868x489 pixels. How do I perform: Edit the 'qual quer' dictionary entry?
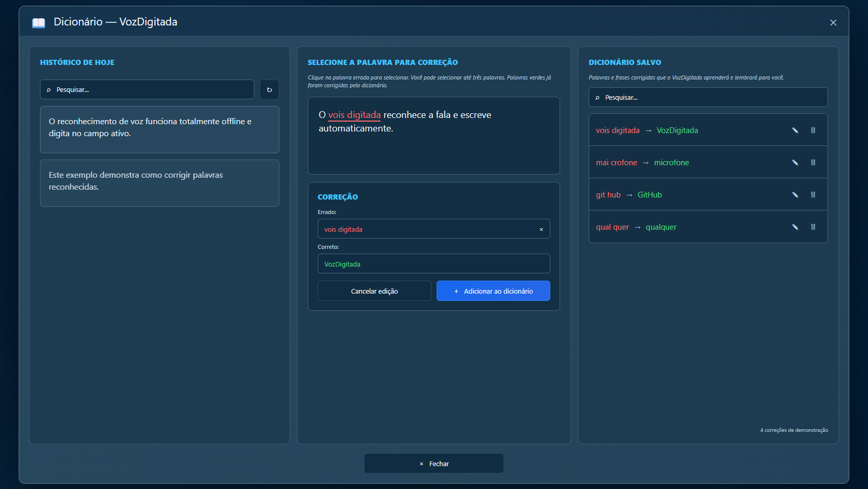795,227
